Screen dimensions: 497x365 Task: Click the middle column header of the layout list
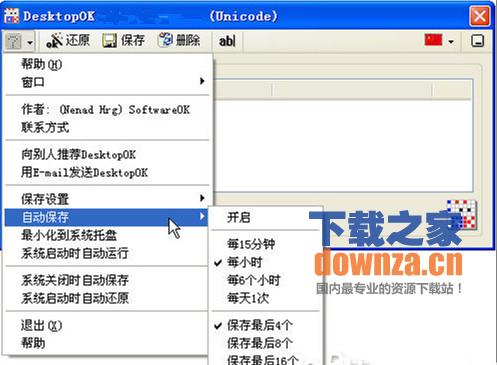pyautogui.click(x=352, y=90)
